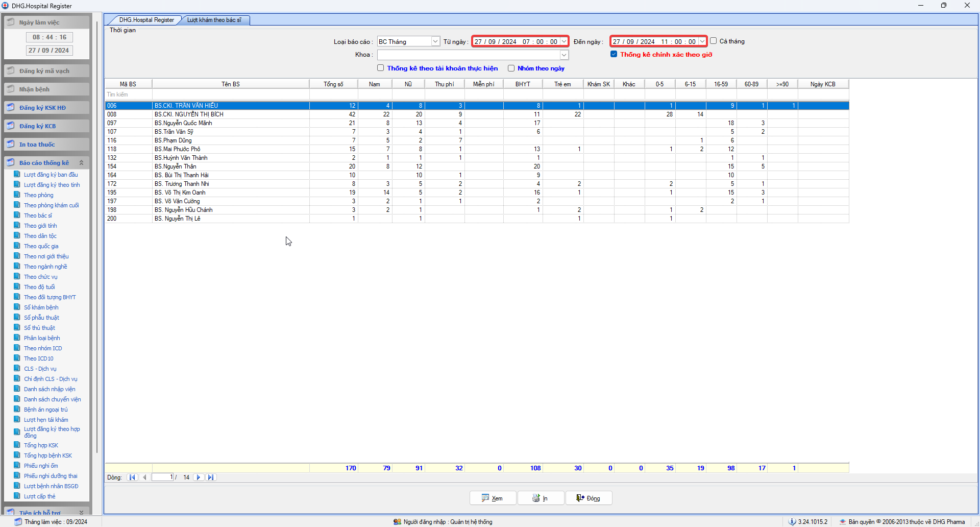980x527 pixels.
Task: Go to the first record page
Action: tap(132, 477)
